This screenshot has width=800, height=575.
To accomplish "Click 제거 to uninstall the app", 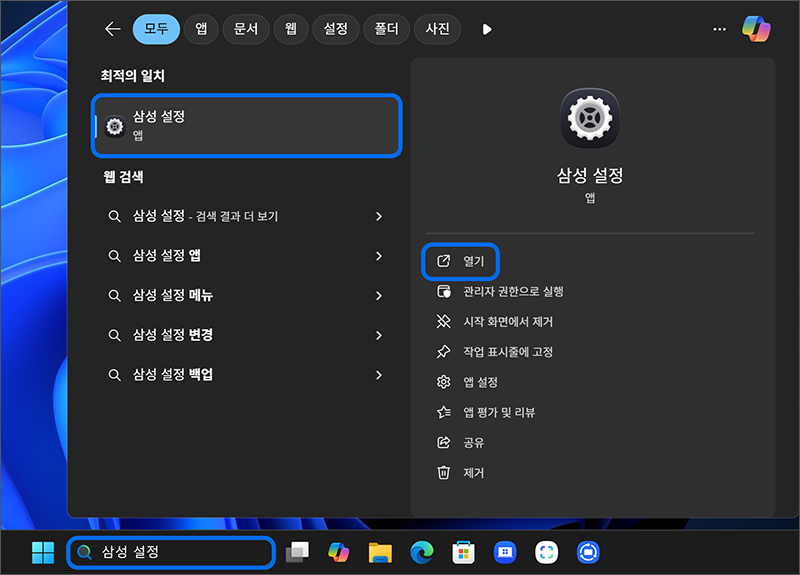I will (460, 473).
